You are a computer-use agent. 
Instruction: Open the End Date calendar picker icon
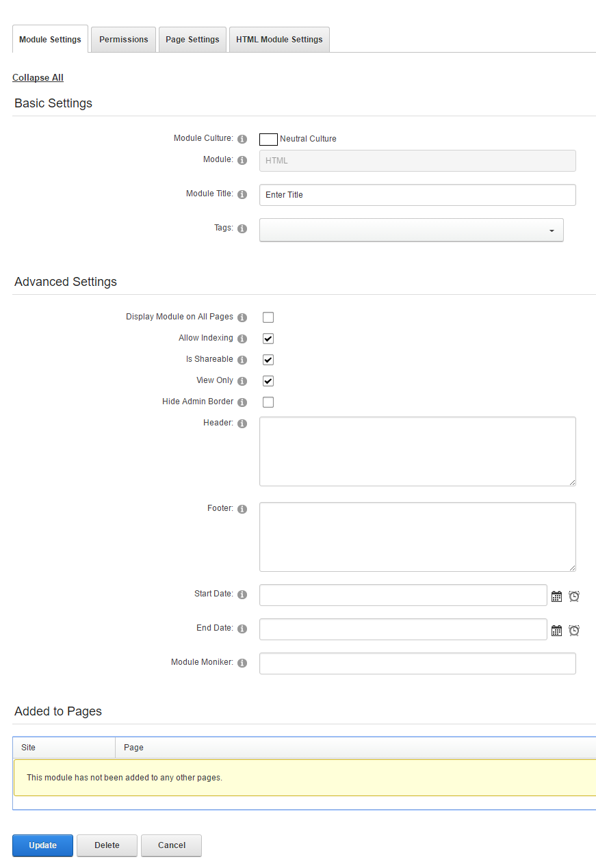click(x=556, y=631)
